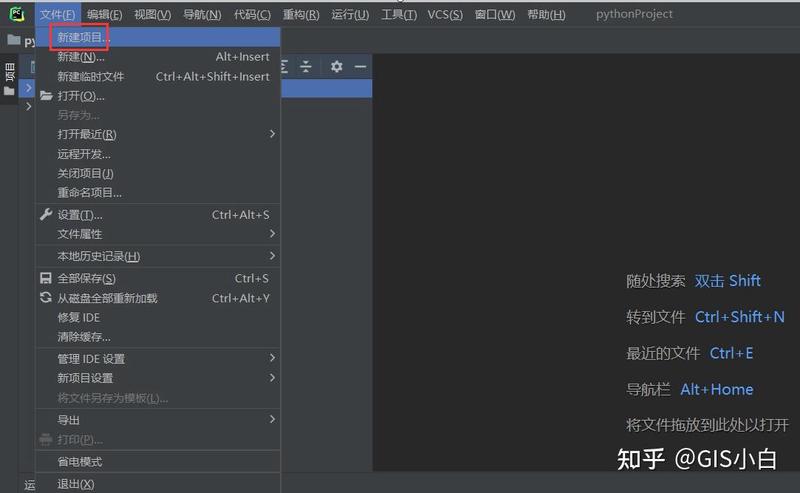Click the reload-from-disk refresh icon
The width and height of the screenshot is (800, 493).
pos(45,298)
